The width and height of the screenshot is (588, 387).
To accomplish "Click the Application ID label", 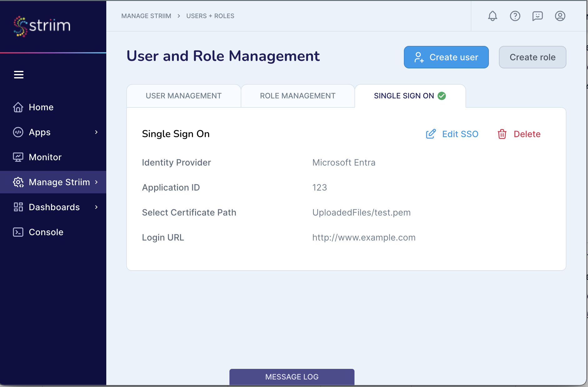I will click(171, 187).
